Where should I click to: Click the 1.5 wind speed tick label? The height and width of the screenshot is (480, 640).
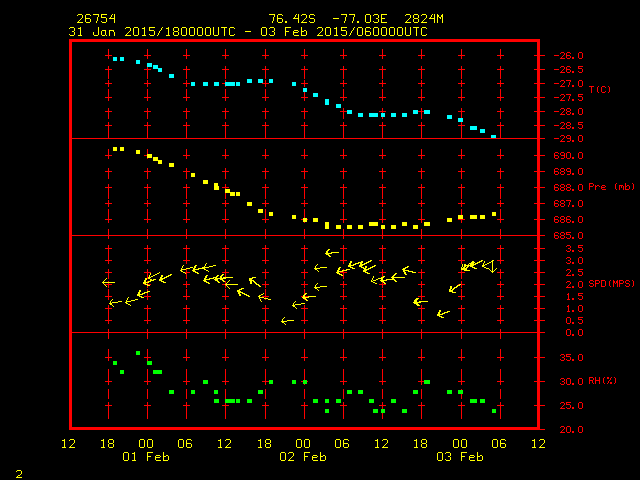(x=574, y=297)
